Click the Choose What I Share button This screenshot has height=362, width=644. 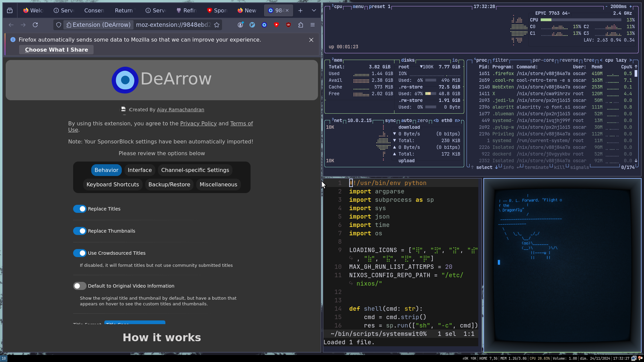[x=56, y=50]
